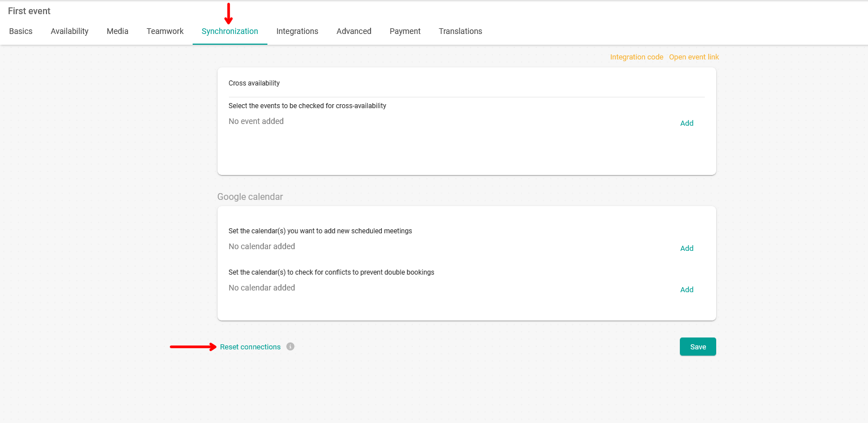Open the Integrations tab
Viewport: 868px width, 423px height.
(297, 31)
